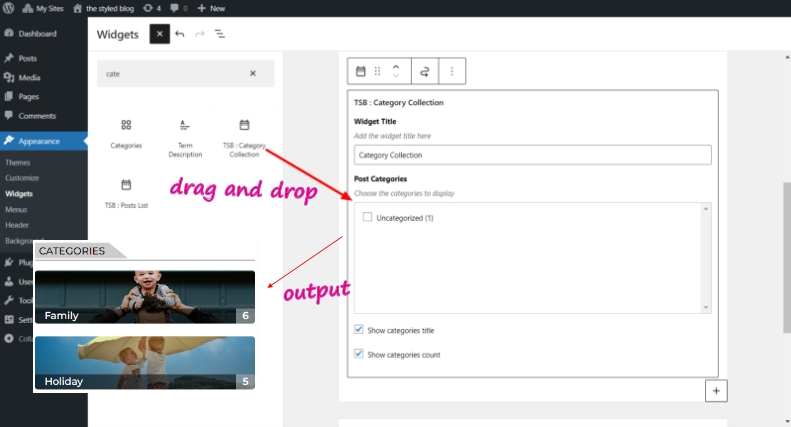791x427 pixels.
Task: Move block up with the chevron arrow
Action: [x=396, y=66]
